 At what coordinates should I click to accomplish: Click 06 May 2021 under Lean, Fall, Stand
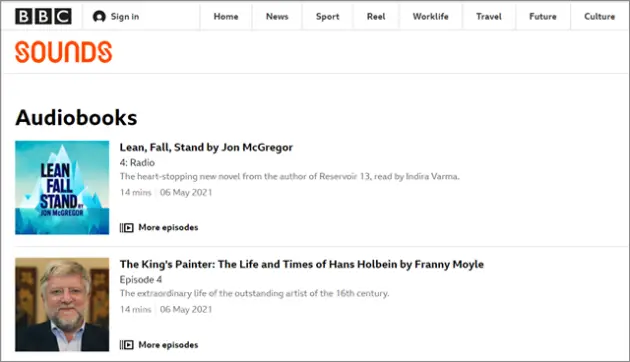(186, 192)
